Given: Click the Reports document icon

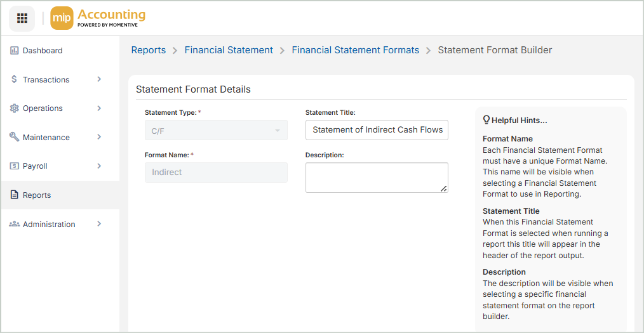Looking at the screenshot, I should [x=14, y=195].
